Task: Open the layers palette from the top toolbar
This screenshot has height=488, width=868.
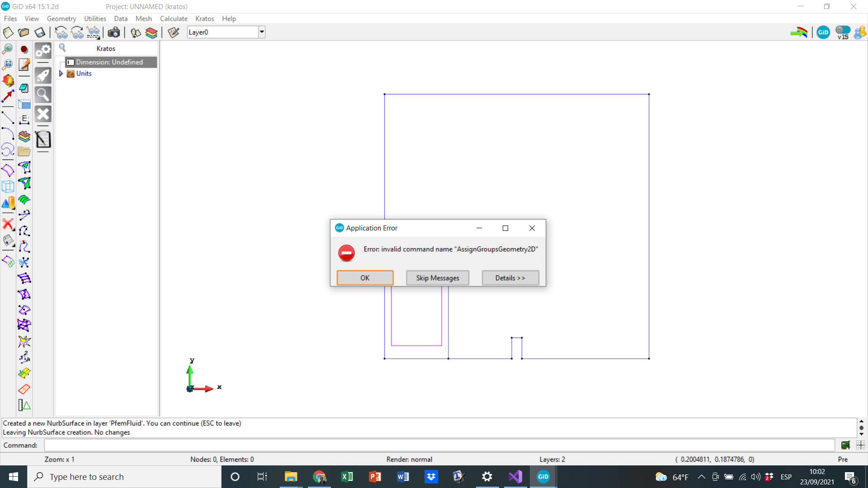Action: click(x=152, y=32)
